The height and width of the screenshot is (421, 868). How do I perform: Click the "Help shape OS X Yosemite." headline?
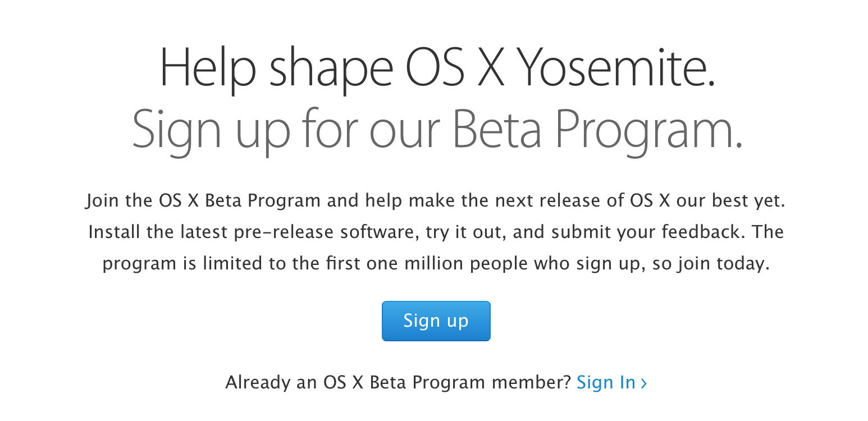437,70
